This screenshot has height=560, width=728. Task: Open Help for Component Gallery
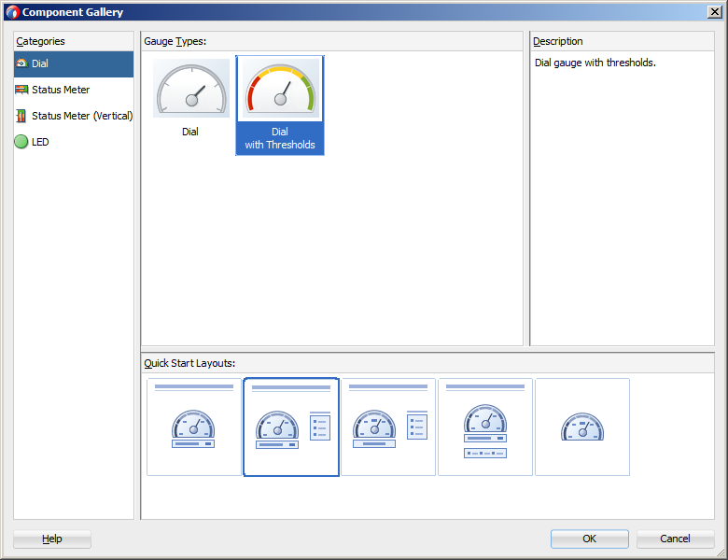click(52, 539)
